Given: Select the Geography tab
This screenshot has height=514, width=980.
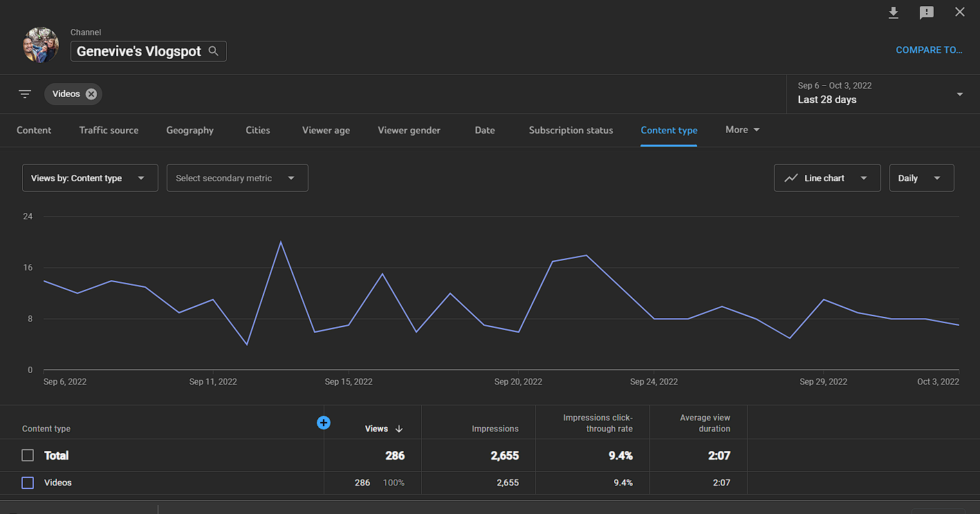Looking at the screenshot, I should tap(189, 130).
